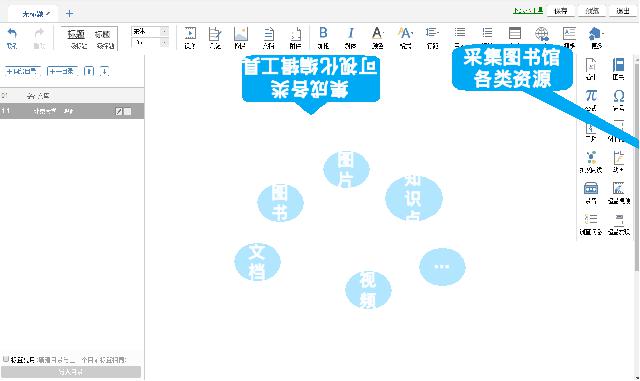This screenshot has width=640, height=381.
Task: Click the green underlined link at top right
Action: click(x=528, y=10)
